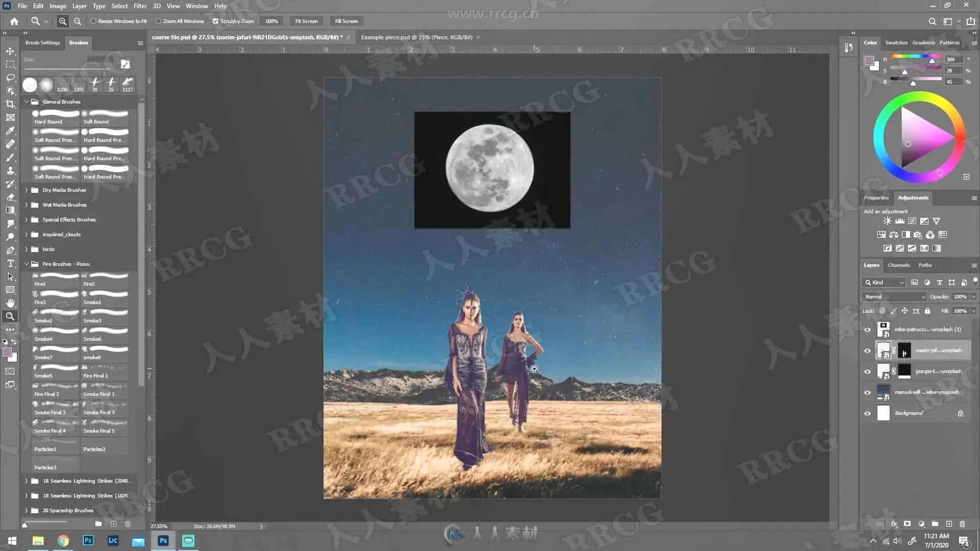Select the Clone Stamp tool
The width and height of the screenshot is (980, 551).
click(10, 170)
